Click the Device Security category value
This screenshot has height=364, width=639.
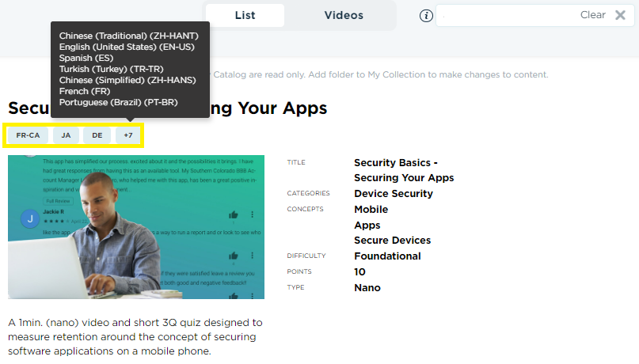point(394,193)
